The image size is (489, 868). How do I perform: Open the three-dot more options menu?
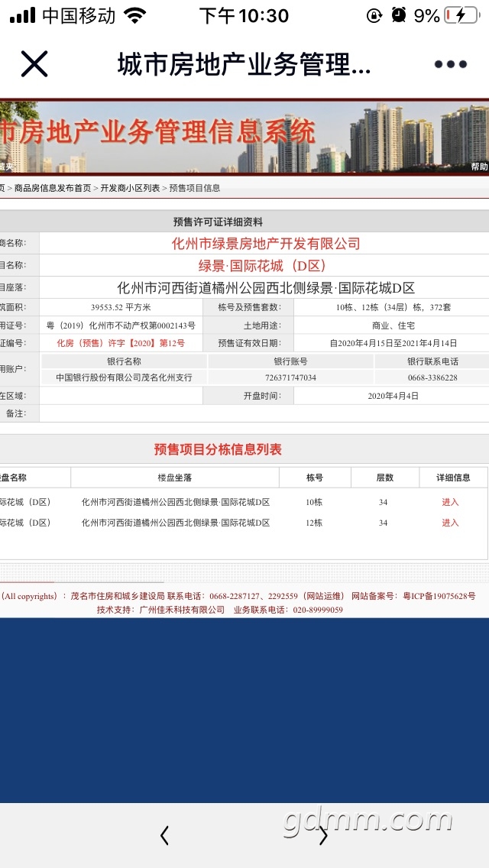click(x=450, y=64)
